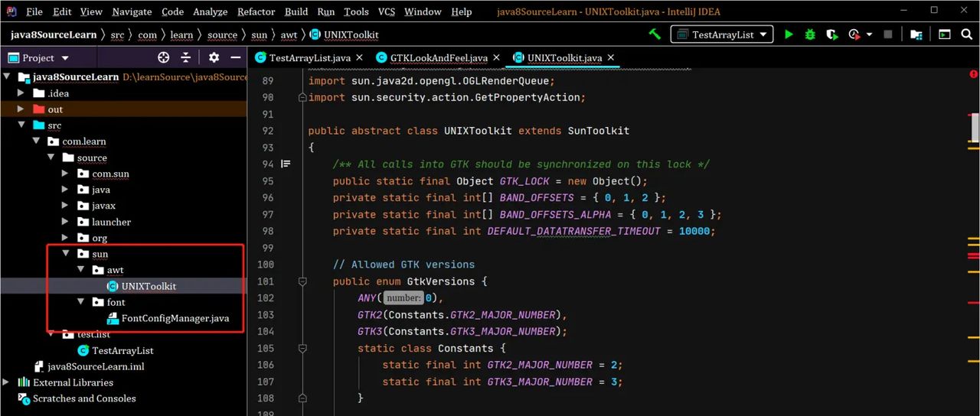The image size is (980, 416).
Task: Click line number 100 in gutter
Action: point(265,265)
